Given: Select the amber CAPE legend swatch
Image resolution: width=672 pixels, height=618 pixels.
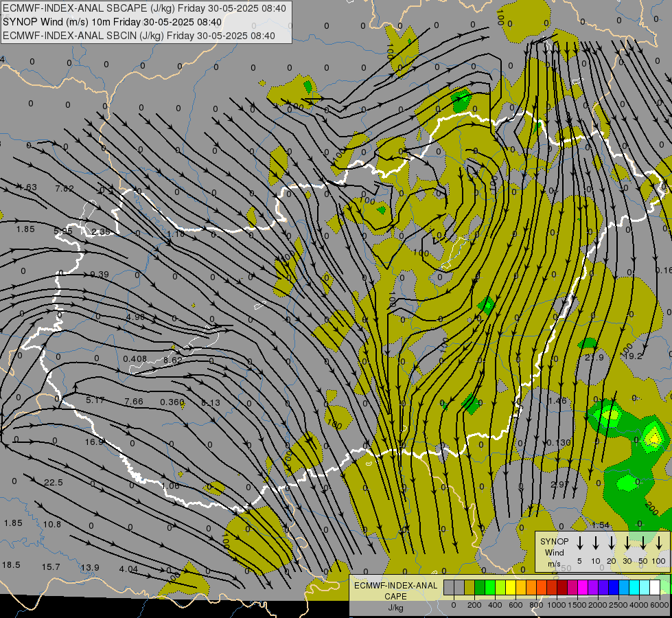Looking at the screenshot, I should 521,587.
